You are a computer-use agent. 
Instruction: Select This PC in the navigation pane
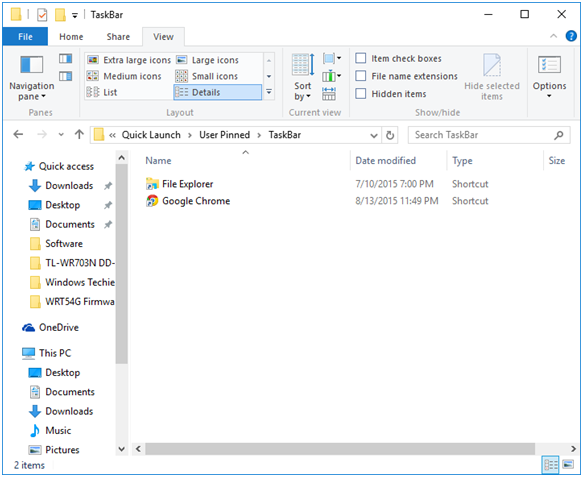click(x=46, y=353)
